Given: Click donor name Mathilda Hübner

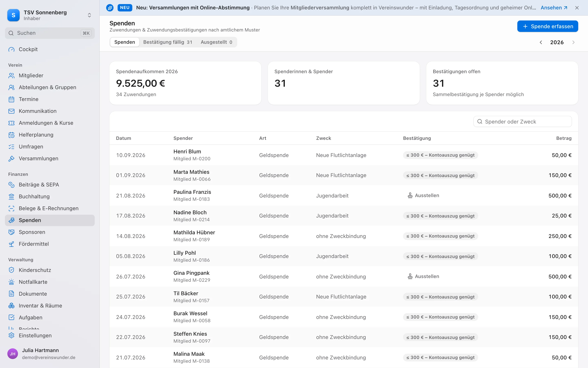Looking at the screenshot, I should point(194,233).
